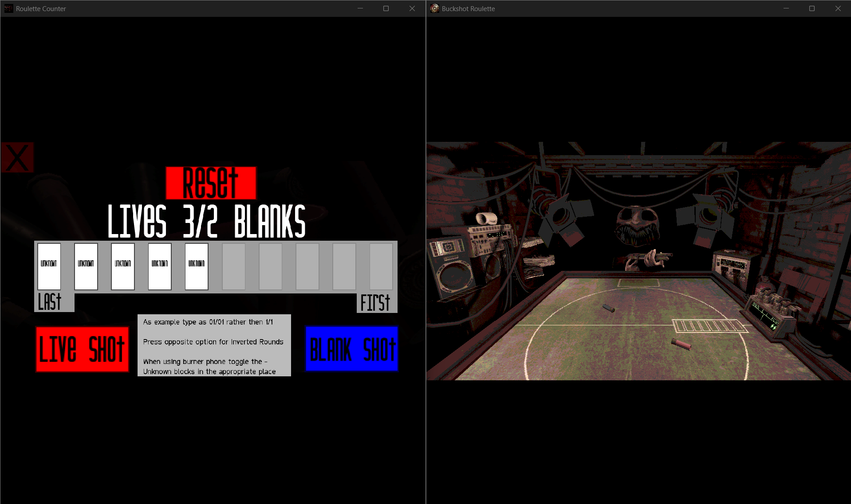Toggle the empty slot nearest the First label
The width and height of the screenshot is (851, 504).
click(381, 266)
